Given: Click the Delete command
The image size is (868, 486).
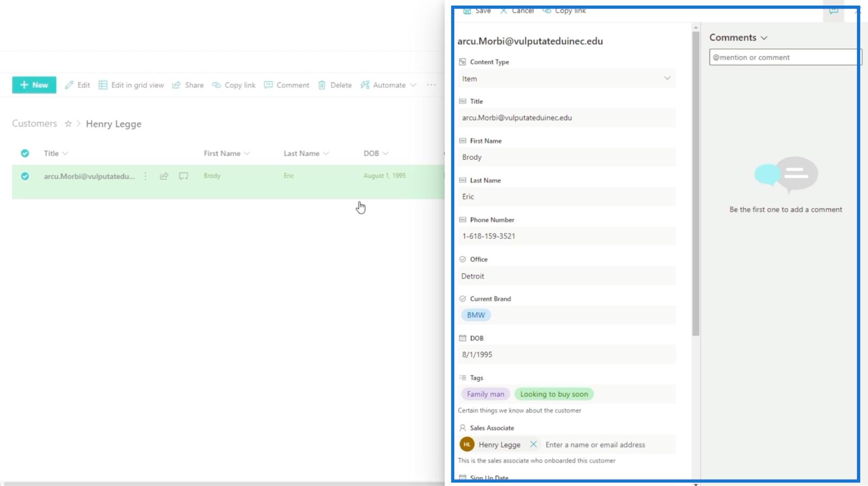Looking at the screenshot, I should pyautogui.click(x=335, y=85).
